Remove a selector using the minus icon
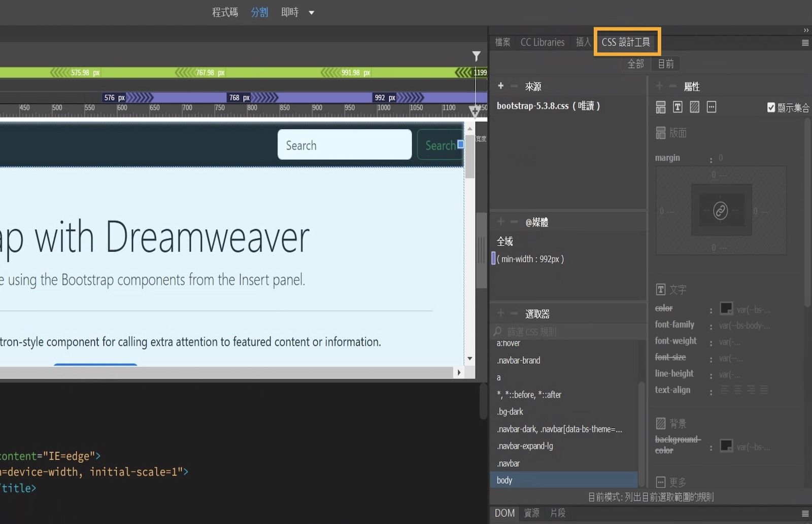The image size is (812, 524). click(514, 313)
